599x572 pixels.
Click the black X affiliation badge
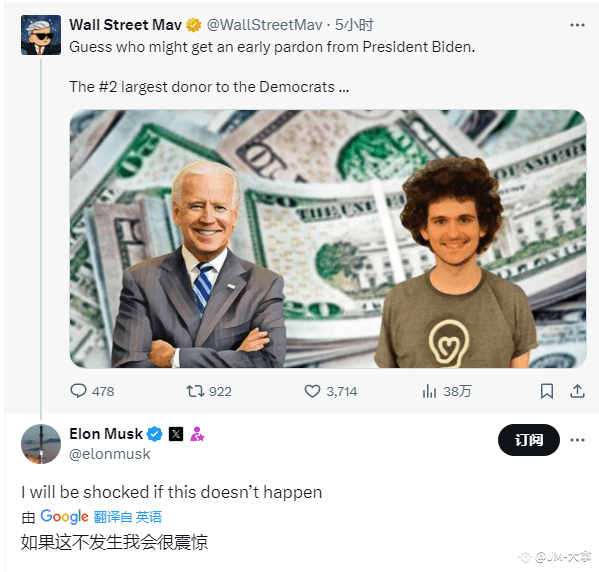coord(176,434)
